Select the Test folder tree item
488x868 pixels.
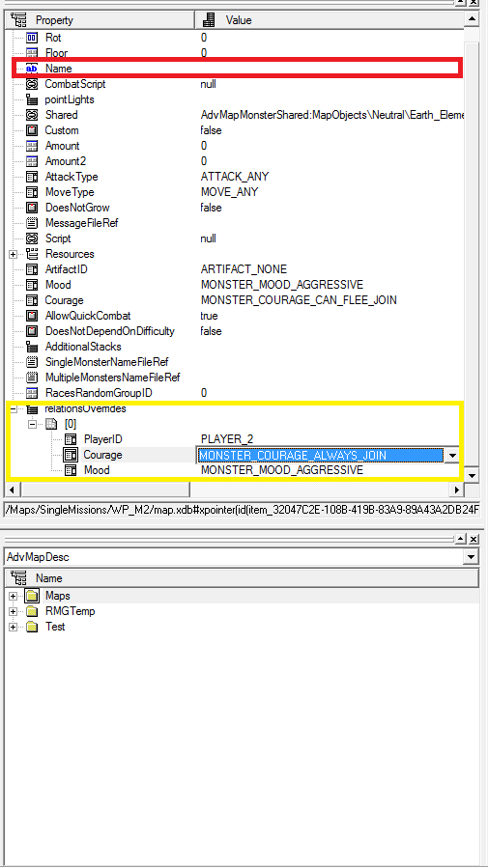[55, 627]
